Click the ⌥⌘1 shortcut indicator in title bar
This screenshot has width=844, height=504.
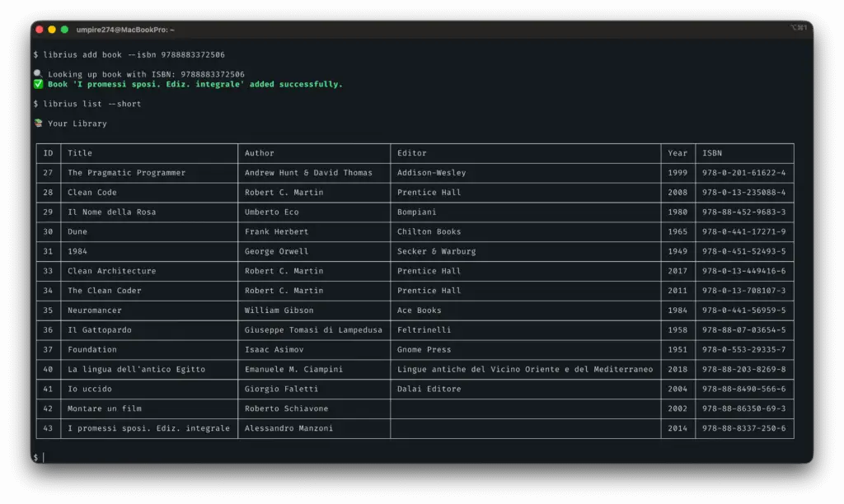pyautogui.click(x=798, y=28)
